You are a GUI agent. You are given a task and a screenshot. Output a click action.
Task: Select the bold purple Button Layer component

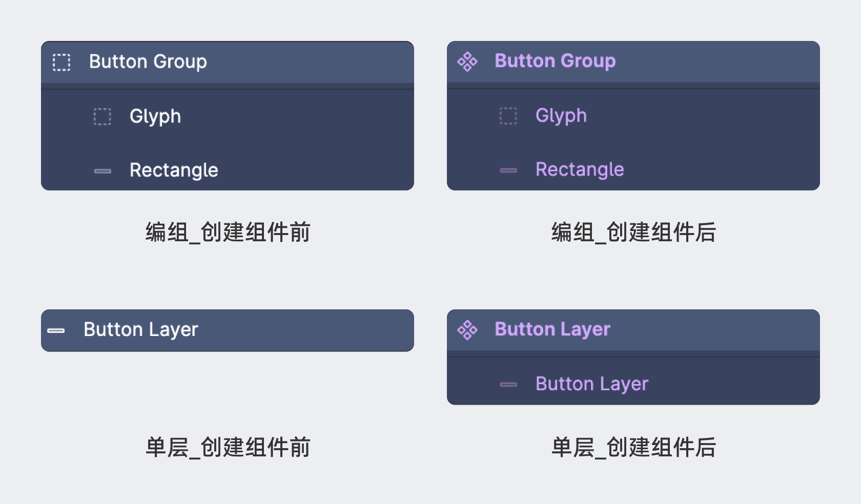coord(552,329)
